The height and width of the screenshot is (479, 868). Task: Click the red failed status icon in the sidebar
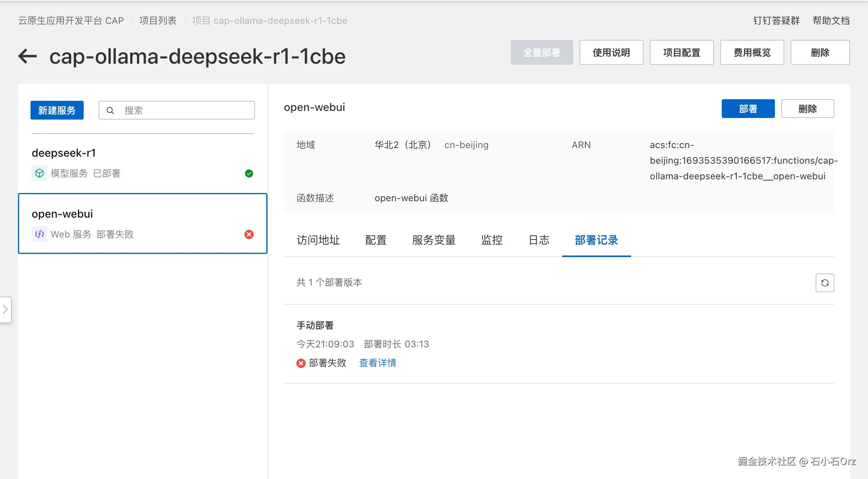pyautogui.click(x=249, y=234)
